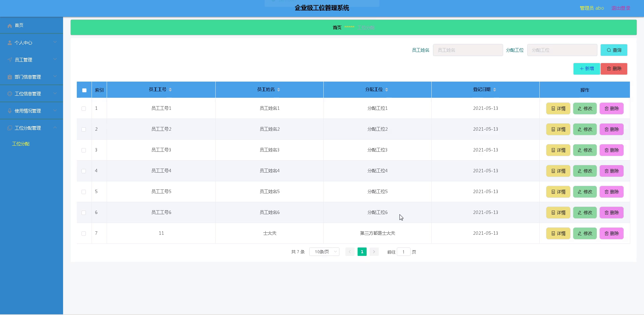Viewport: 644px width, 315px height.
Task: Focus the 员工姓名 search input
Action: click(468, 50)
